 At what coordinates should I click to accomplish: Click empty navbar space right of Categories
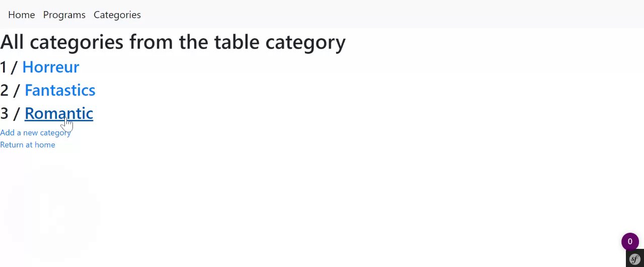coord(352,15)
